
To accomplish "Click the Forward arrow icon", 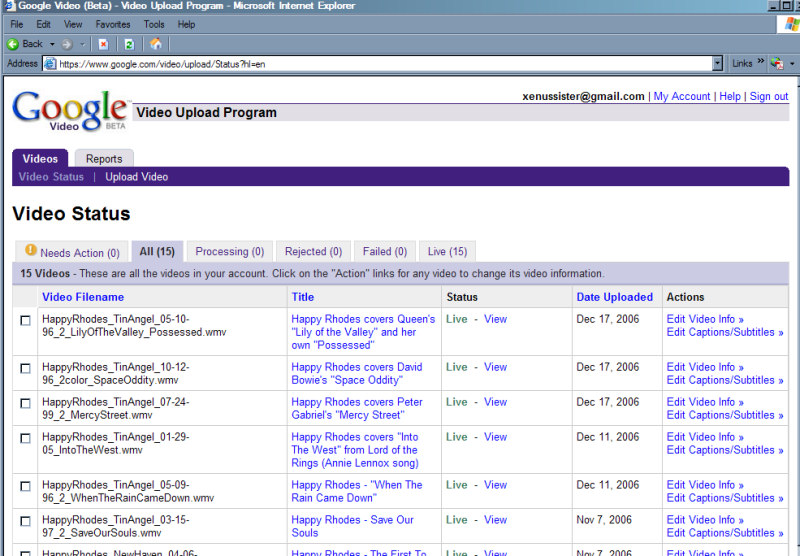I will tap(66, 44).
